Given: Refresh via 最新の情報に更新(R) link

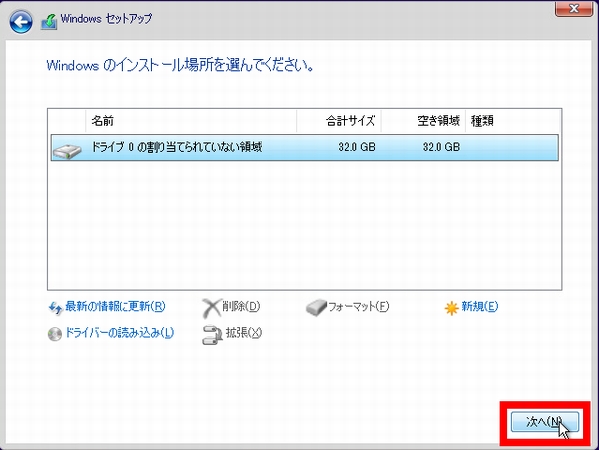Looking at the screenshot, I should click(x=115, y=306).
